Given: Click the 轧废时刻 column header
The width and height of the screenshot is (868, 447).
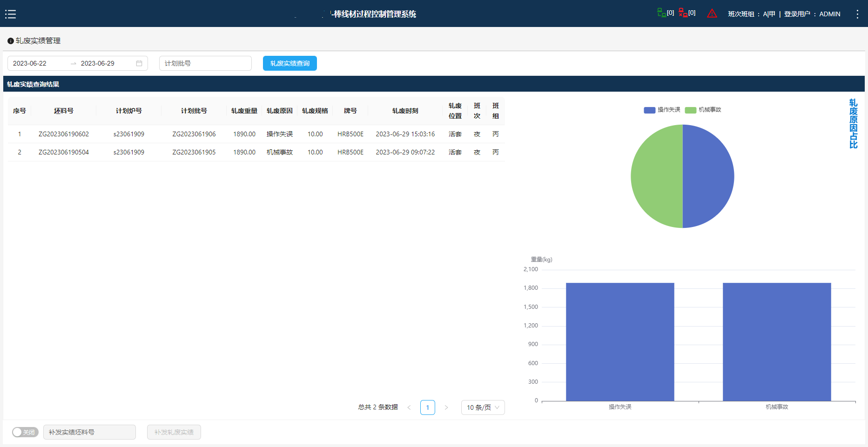Looking at the screenshot, I should 405,111.
